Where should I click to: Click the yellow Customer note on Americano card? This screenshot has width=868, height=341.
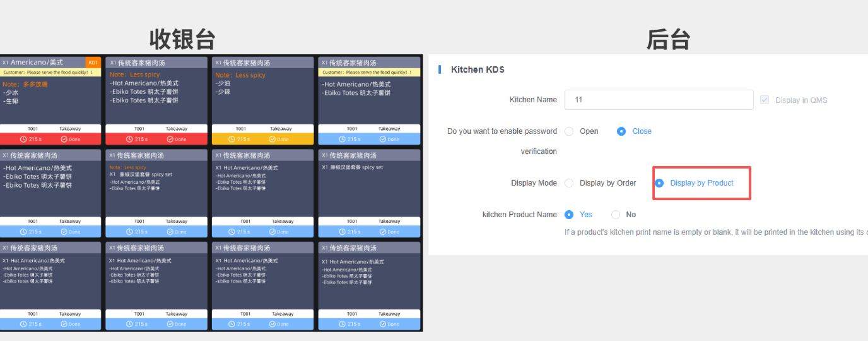(48, 73)
